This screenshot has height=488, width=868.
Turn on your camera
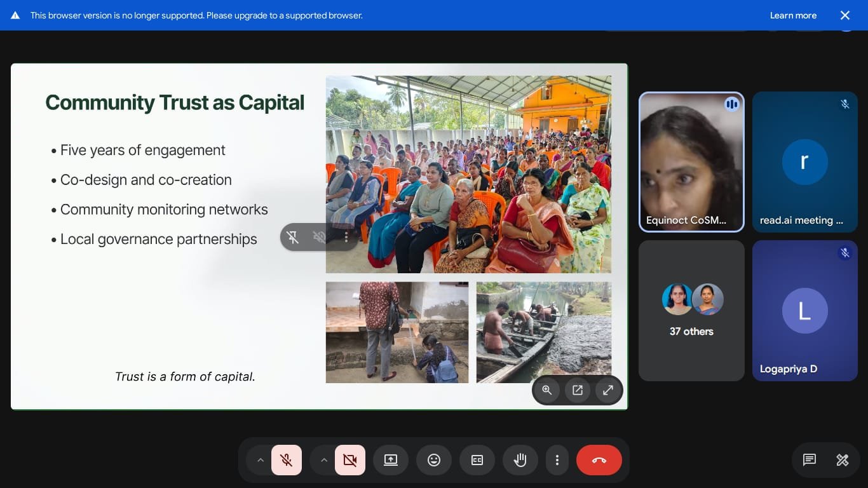point(350,460)
